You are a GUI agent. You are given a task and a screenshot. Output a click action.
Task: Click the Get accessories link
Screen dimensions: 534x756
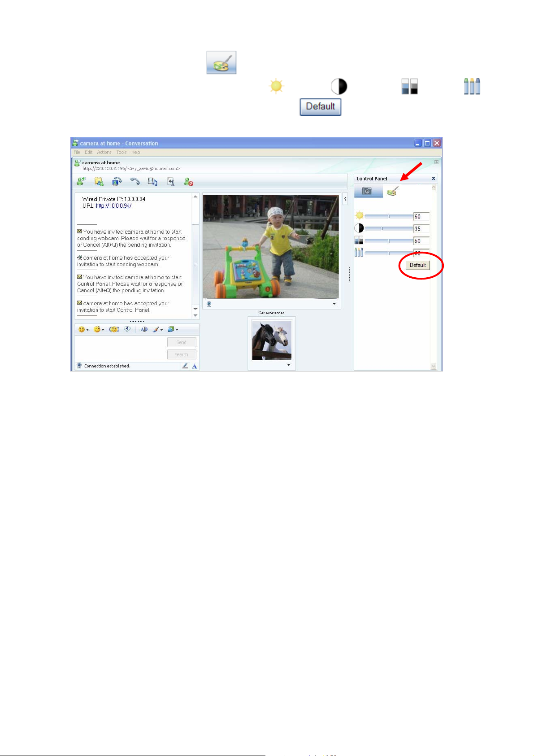click(271, 313)
